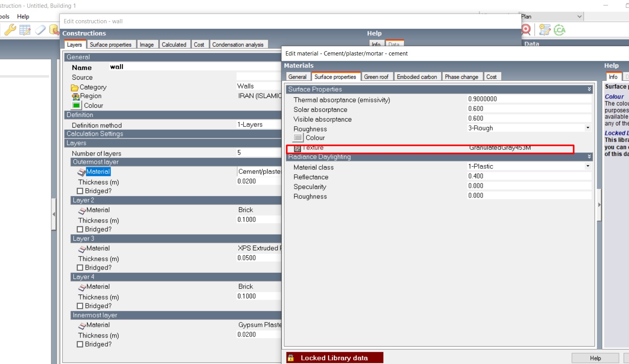Select the eraser toolbar icon

tap(40, 30)
